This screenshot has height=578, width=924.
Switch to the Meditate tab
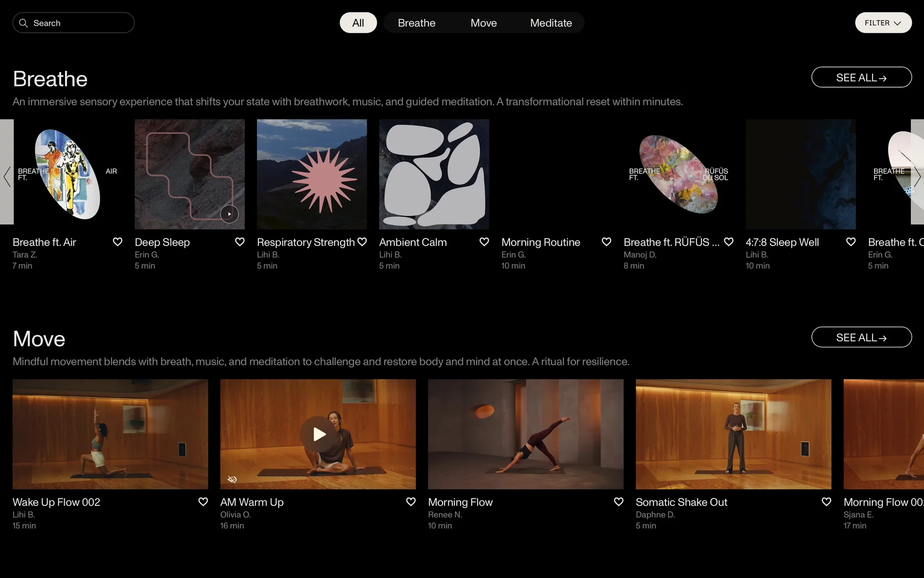click(551, 23)
